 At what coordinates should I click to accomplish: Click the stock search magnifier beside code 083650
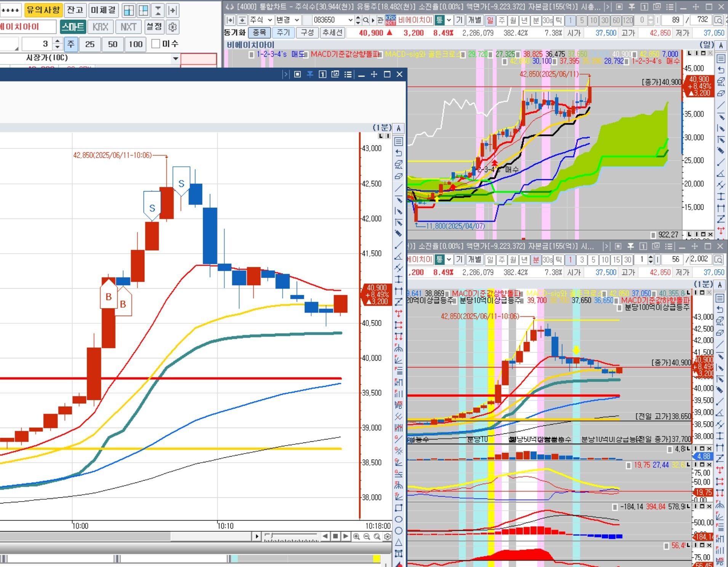click(366, 20)
